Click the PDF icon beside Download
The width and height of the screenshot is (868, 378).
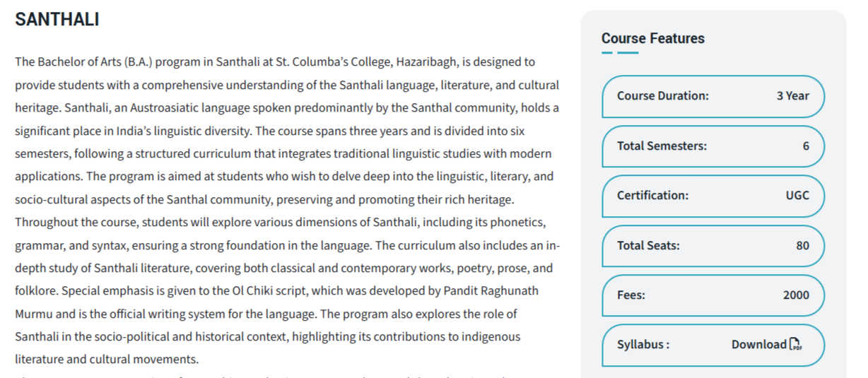[x=796, y=345]
